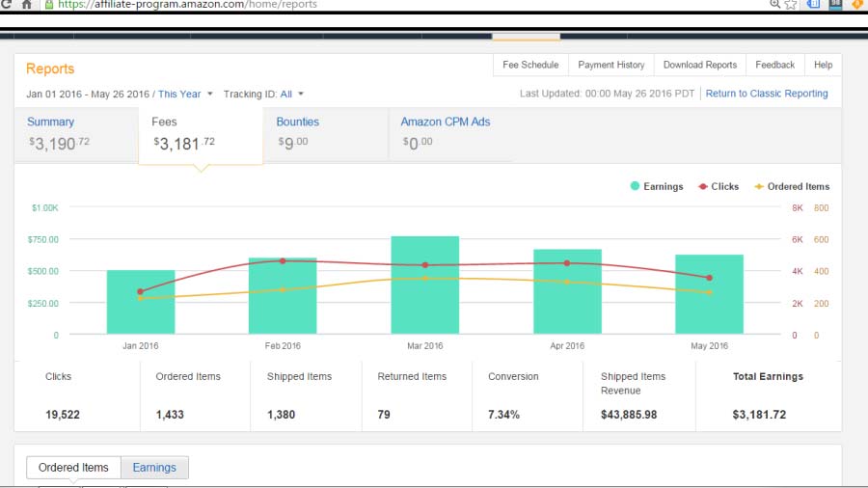Click the Shipped Items Revenue $43,885.98

click(629, 415)
